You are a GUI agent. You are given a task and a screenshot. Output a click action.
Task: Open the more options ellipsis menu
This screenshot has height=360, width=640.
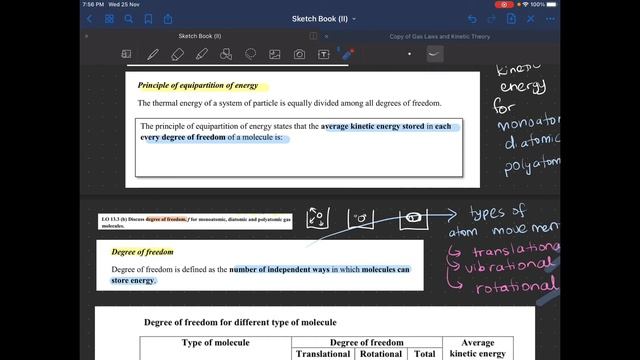point(550,19)
